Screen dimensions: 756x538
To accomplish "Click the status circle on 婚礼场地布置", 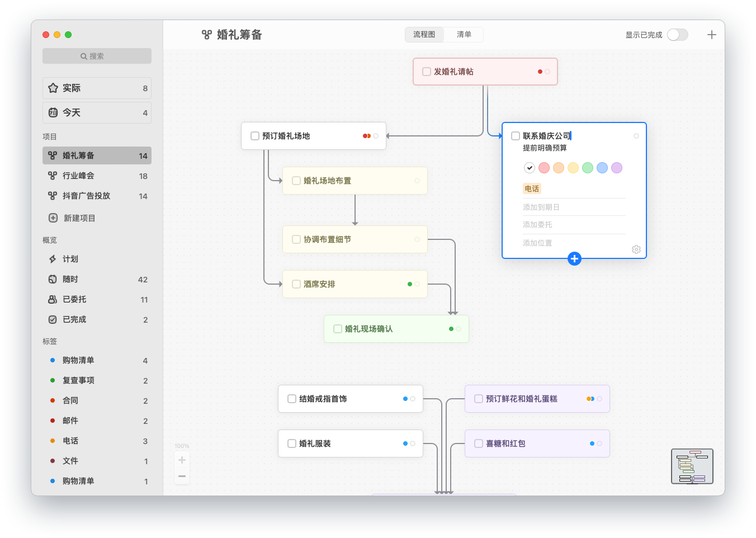I will point(417,181).
